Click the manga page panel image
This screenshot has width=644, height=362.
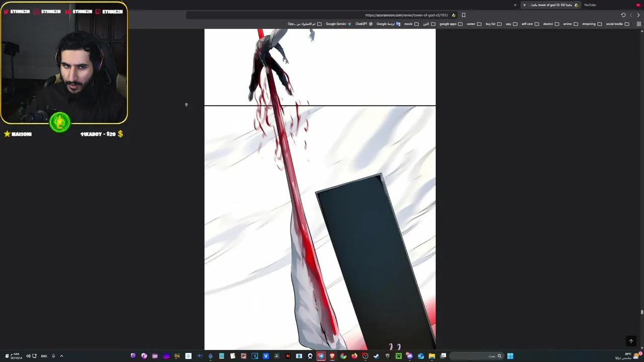(320, 189)
